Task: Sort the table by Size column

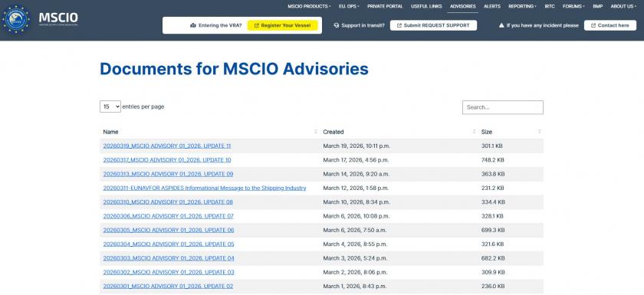Action: click(539, 132)
